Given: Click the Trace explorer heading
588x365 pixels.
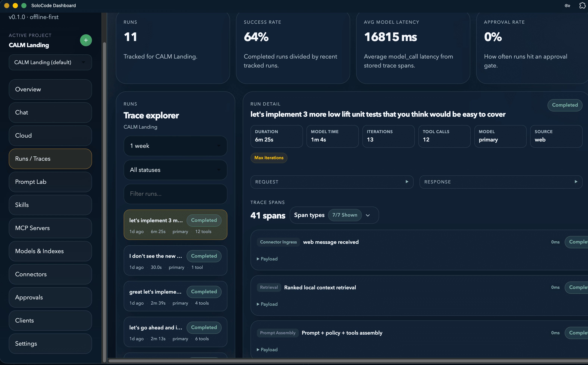Looking at the screenshot, I should click(x=151, y=116).
